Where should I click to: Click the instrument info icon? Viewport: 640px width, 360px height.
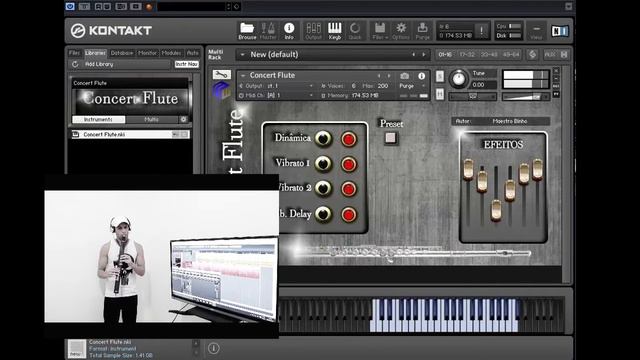[x=422, y=76]
